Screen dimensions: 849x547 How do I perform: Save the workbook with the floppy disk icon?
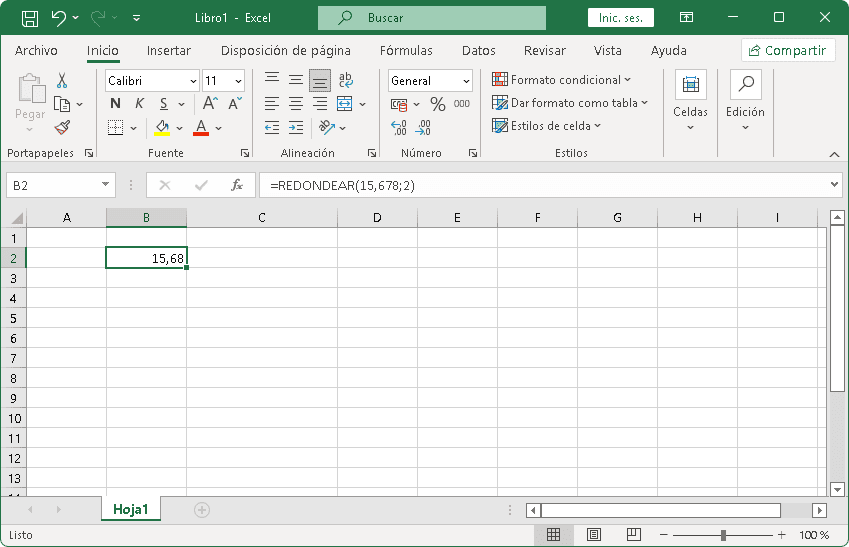point(30,18)
